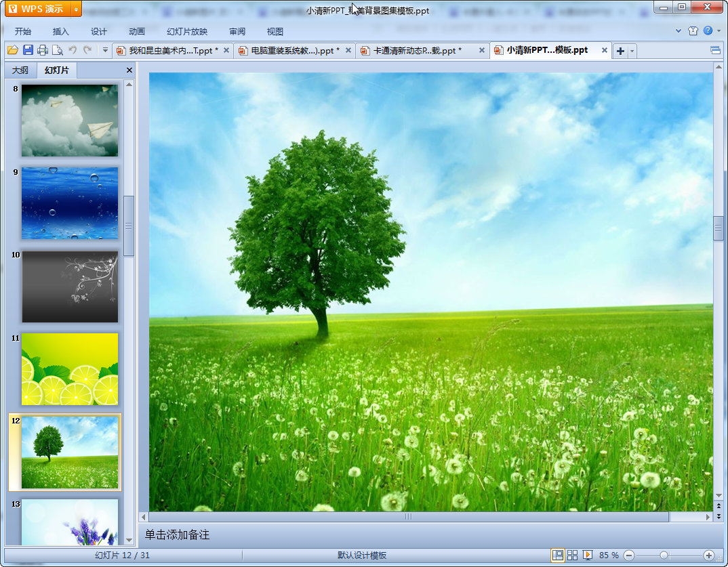
Task: Open the dropdown arrow beside the new tab button
Action: tap(632, 51)
